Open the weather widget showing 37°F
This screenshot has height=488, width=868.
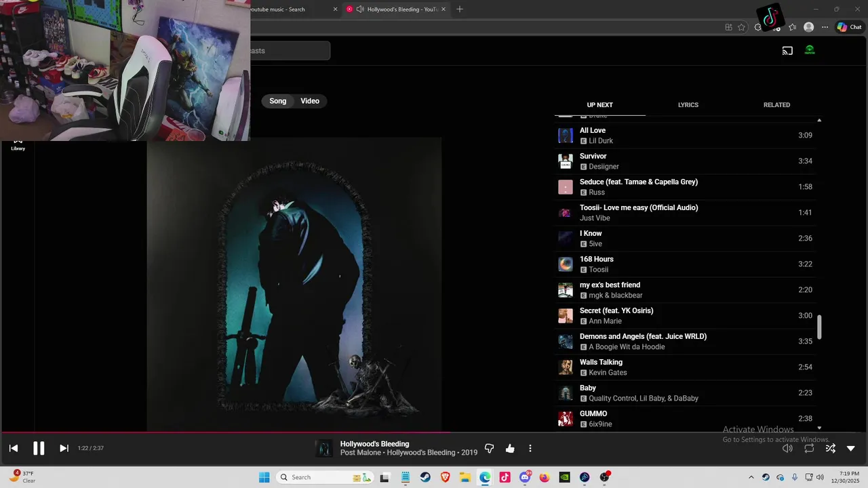(22, 477)
